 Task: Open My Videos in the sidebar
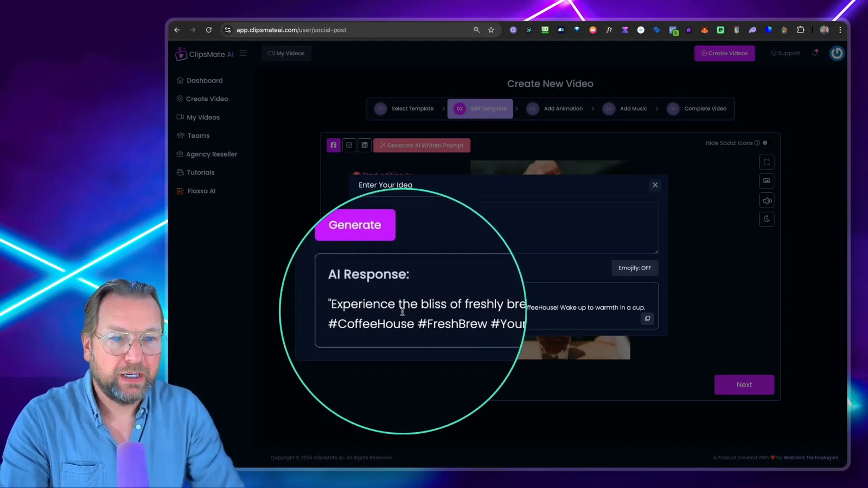[x=198, y=117]
